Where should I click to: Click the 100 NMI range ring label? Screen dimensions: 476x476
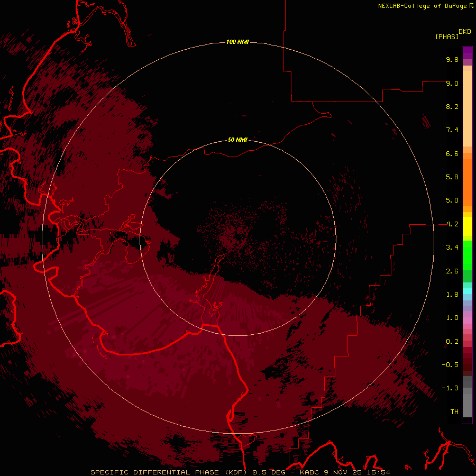[237, 42]
